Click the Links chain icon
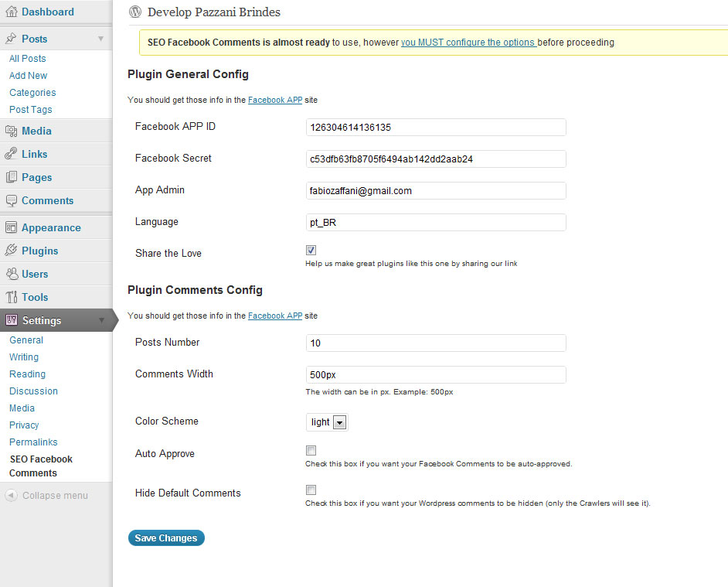 pyautogui.click(x=11, y=154)
